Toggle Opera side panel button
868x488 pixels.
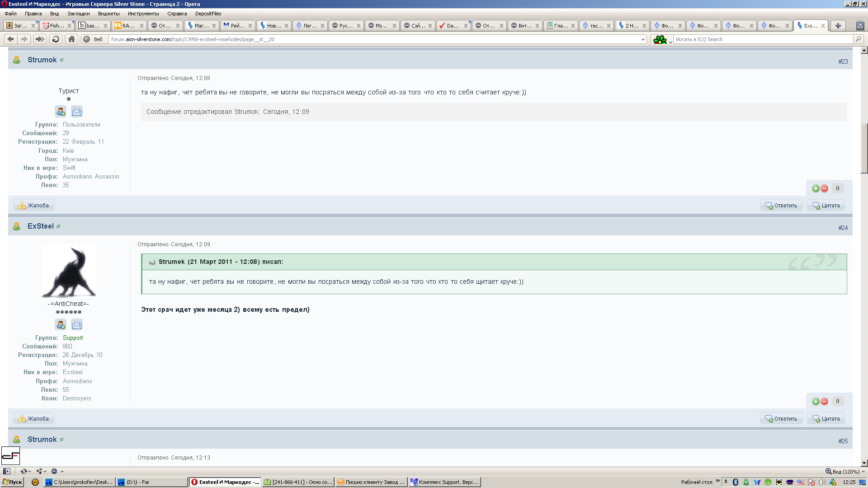tap(7, 471)
